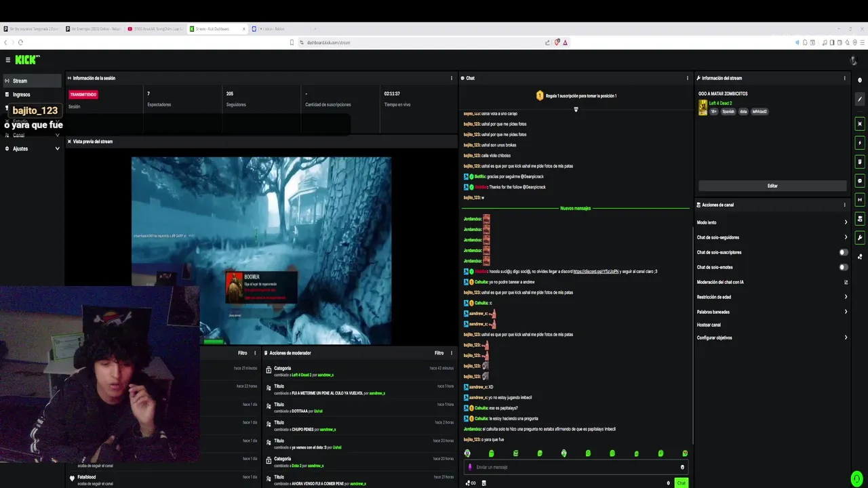
Task: Click the Editar stream info button
Action: point(772,186)
